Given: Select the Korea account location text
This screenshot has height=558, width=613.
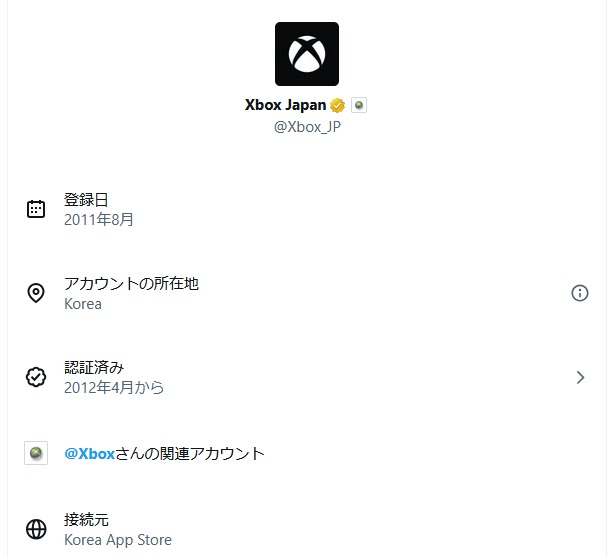Looking at the screenshot, I should coord(83,304).
